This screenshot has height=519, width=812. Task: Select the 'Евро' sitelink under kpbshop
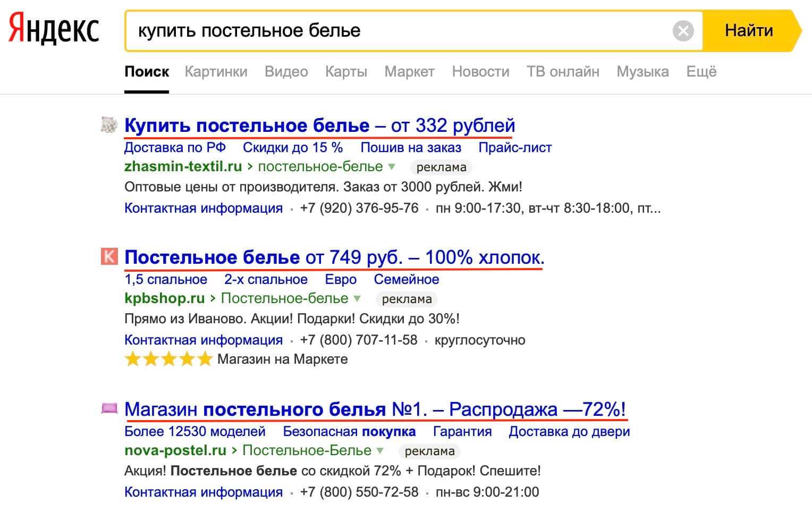(341, 279)
